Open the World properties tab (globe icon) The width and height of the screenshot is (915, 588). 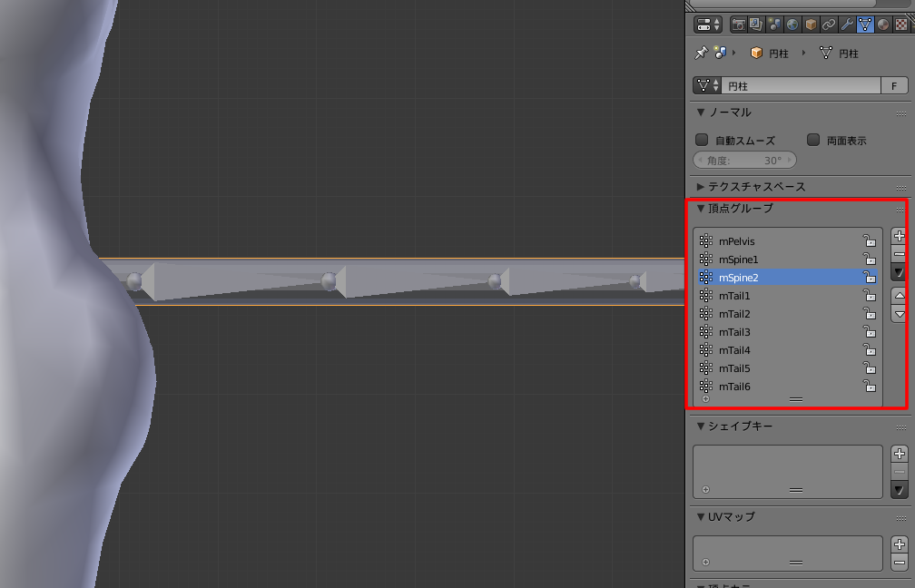click(x=792, y=24)
